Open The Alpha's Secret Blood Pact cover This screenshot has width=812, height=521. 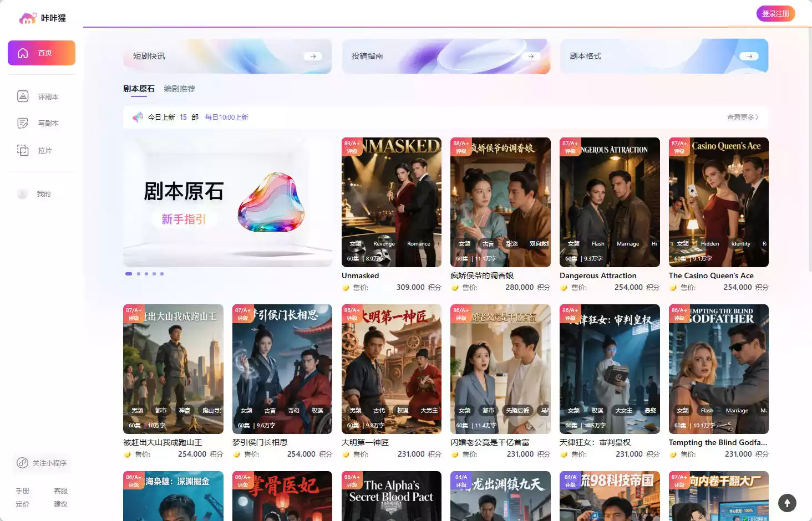point(392,496)
